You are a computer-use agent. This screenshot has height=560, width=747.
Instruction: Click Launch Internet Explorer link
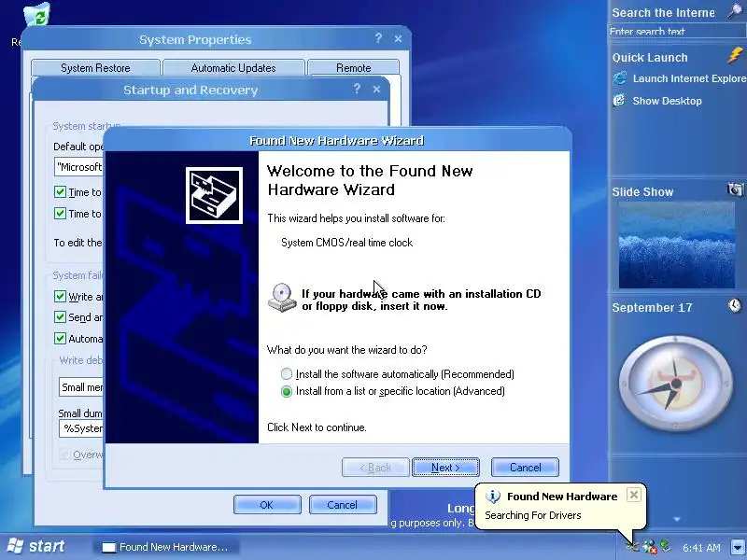[x=689, y=78]
